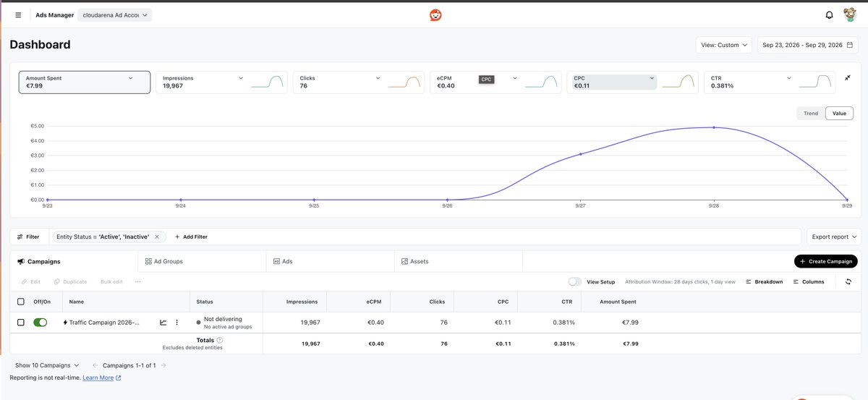Open the cloudarena Ad Account dropdown
This screenshot has height=400, width=868.
tap(115, 14)
